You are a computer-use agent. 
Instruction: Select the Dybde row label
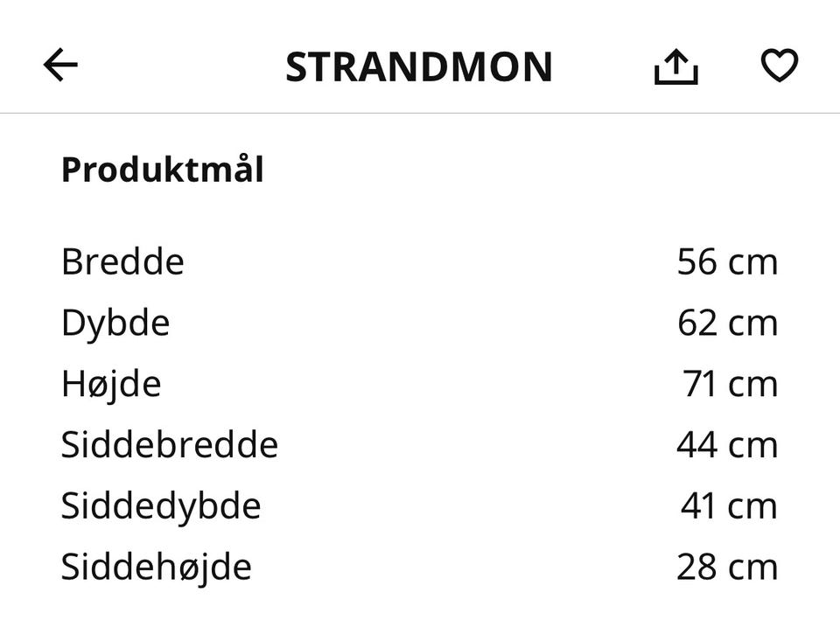115,324
